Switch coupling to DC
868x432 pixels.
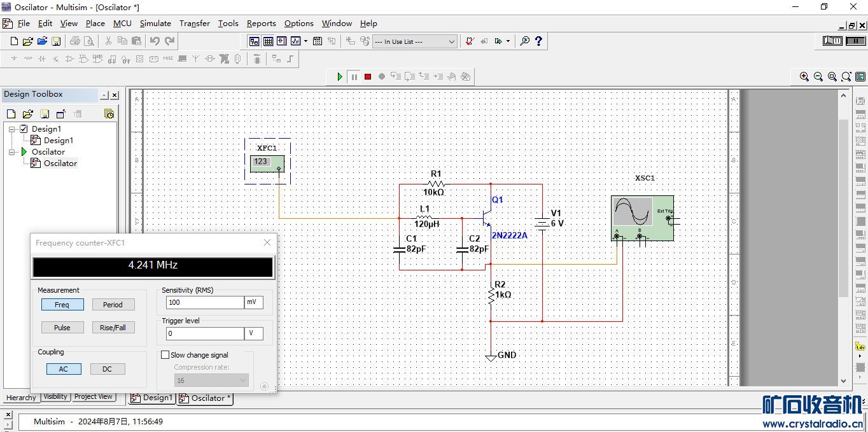[x=108, y=369]
